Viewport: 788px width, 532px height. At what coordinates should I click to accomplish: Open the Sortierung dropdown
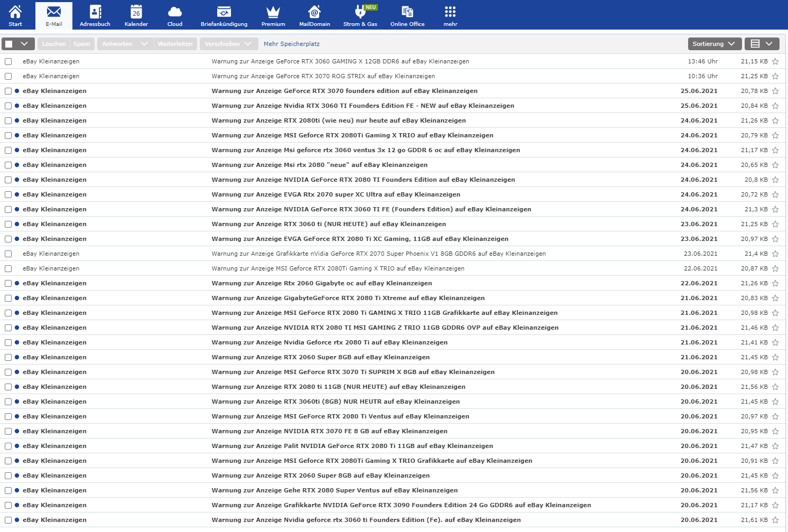click(x=715, y=44)
